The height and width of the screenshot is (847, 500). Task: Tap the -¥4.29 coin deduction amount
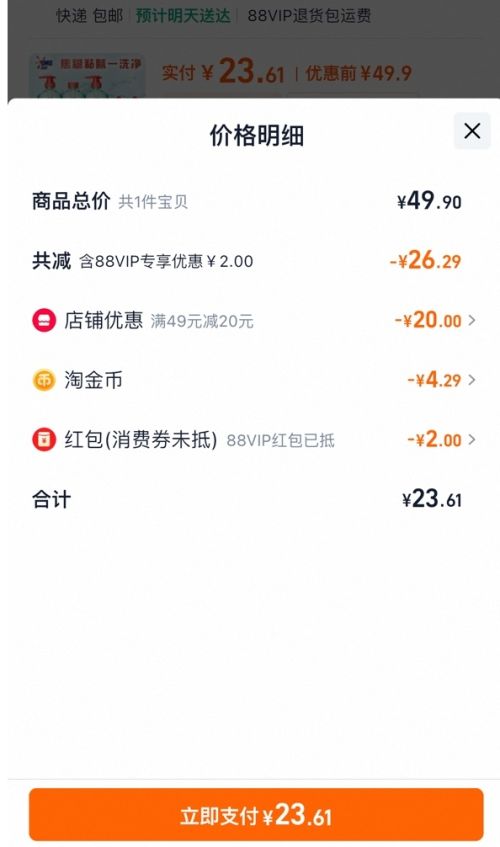point(434,380)
